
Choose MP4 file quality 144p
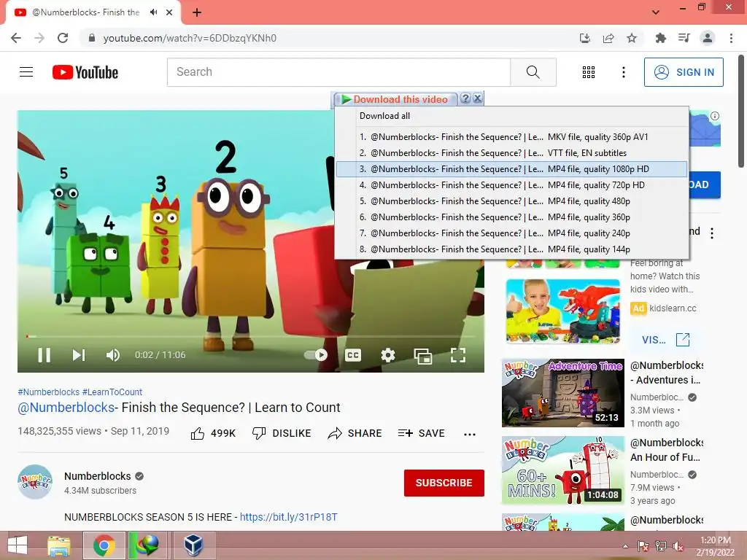(511, 249)
